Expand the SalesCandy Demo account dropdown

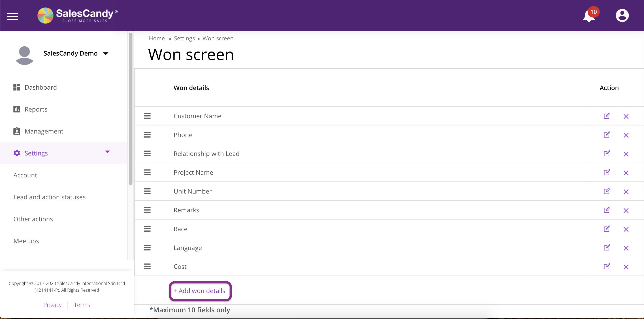[106, 54]
